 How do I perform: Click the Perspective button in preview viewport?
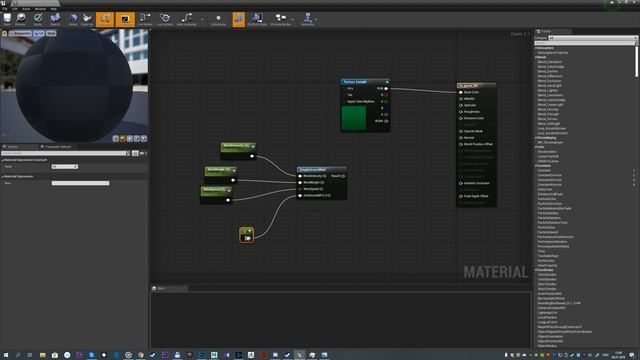[x=20, y=33]
